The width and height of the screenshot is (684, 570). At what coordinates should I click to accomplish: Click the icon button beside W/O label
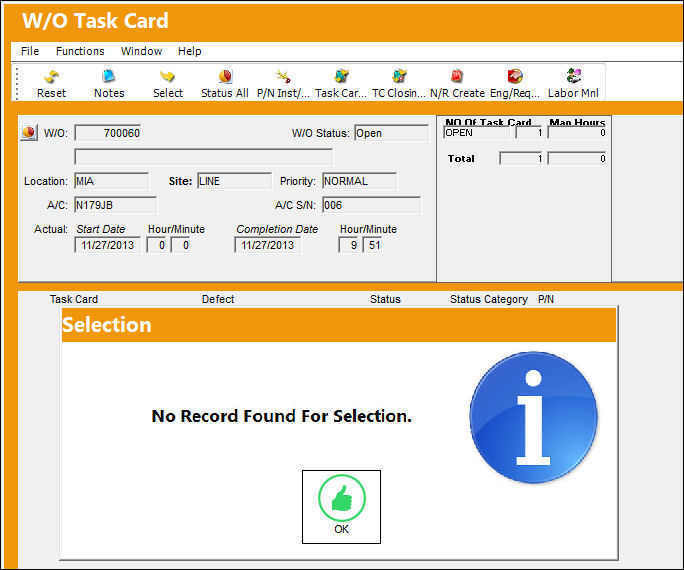(x=29, y=132)
